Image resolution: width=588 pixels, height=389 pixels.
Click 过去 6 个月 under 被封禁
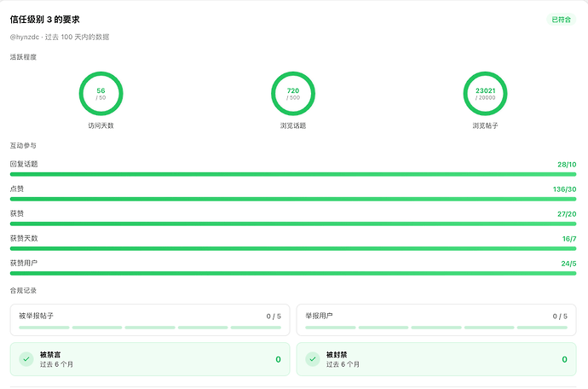click(x=343, y=364)
